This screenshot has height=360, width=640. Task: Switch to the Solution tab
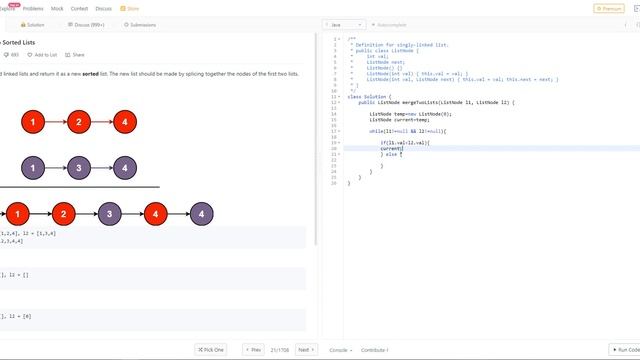coord(32,25)
